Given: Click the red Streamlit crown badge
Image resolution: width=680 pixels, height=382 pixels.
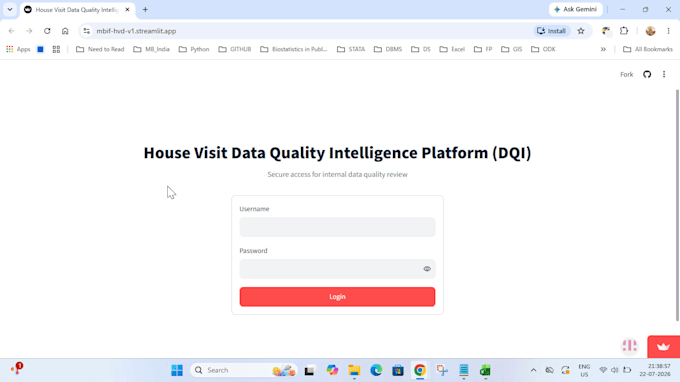Looking at the screenshot, I should pos(664,346).
